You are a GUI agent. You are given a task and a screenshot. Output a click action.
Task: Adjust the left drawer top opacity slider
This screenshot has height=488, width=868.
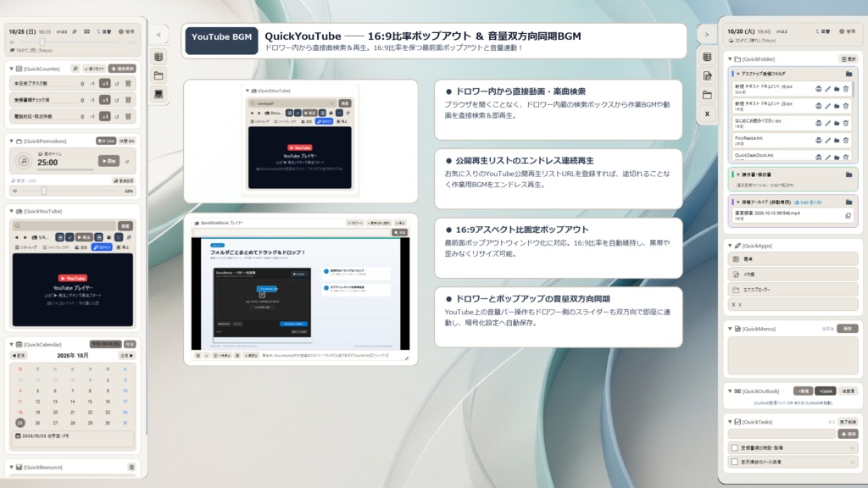42,42
